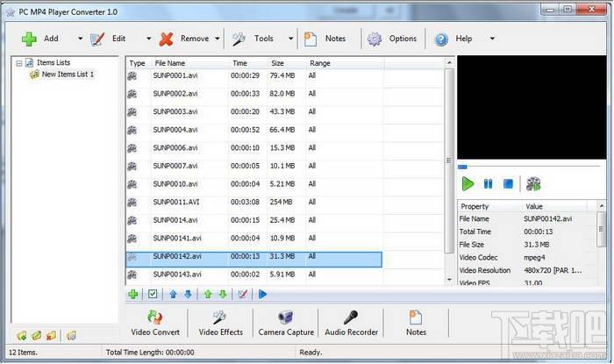Click the Tools magic wand icon
614x364 pixels.
[x=239, y=39]
